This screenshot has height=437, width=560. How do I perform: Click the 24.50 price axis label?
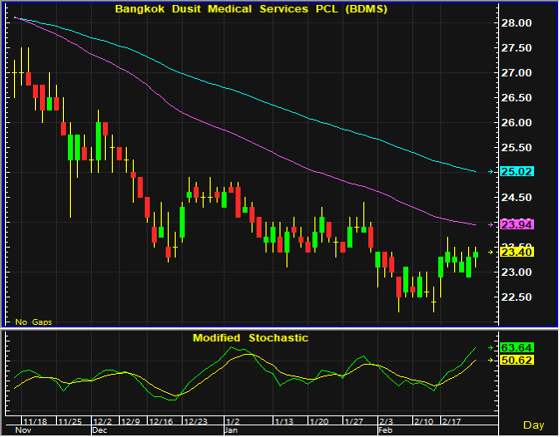tap(516, 197)
